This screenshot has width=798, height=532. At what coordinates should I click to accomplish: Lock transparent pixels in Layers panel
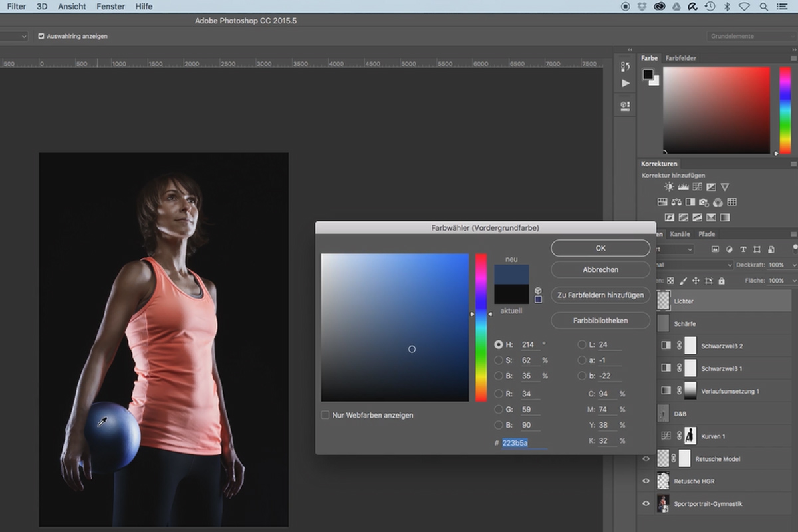[x=670, y=281]
